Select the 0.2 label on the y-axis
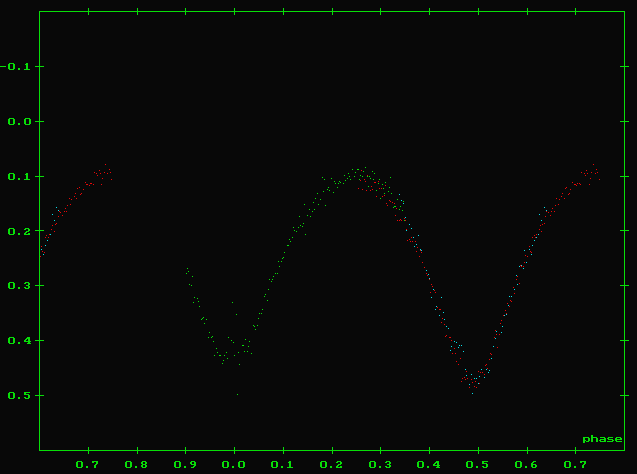Screen dimensions: 637x474 [x=21, y=231]
